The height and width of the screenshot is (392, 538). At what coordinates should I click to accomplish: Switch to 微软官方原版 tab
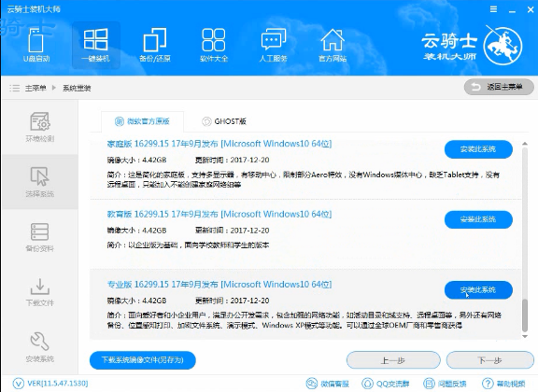click(142, 121)
